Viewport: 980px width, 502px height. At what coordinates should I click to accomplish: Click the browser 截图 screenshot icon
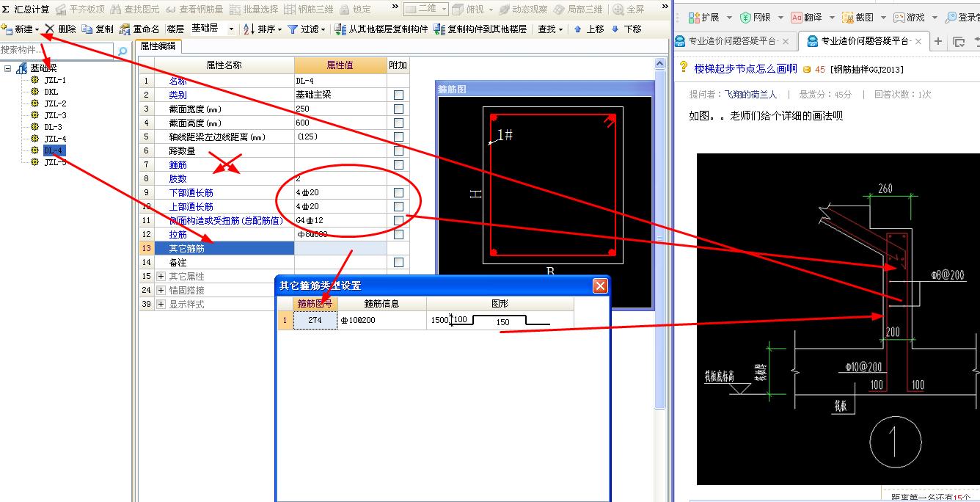point(848,17)
